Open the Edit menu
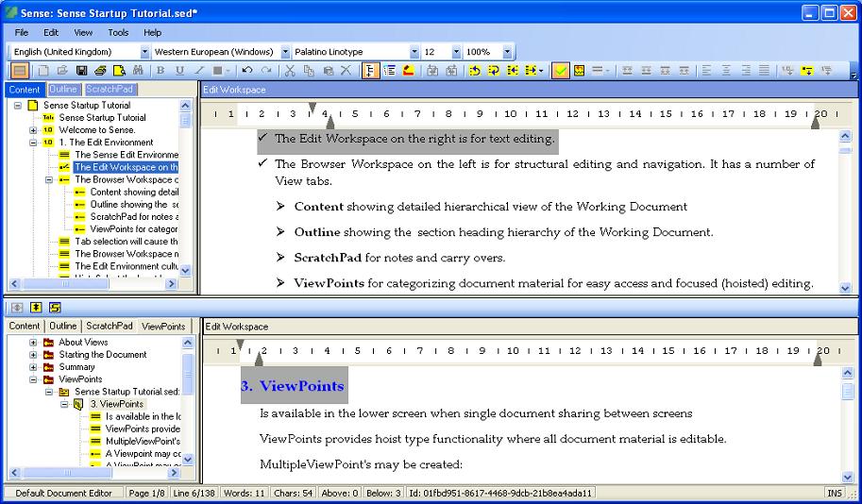 click(51, 32)
